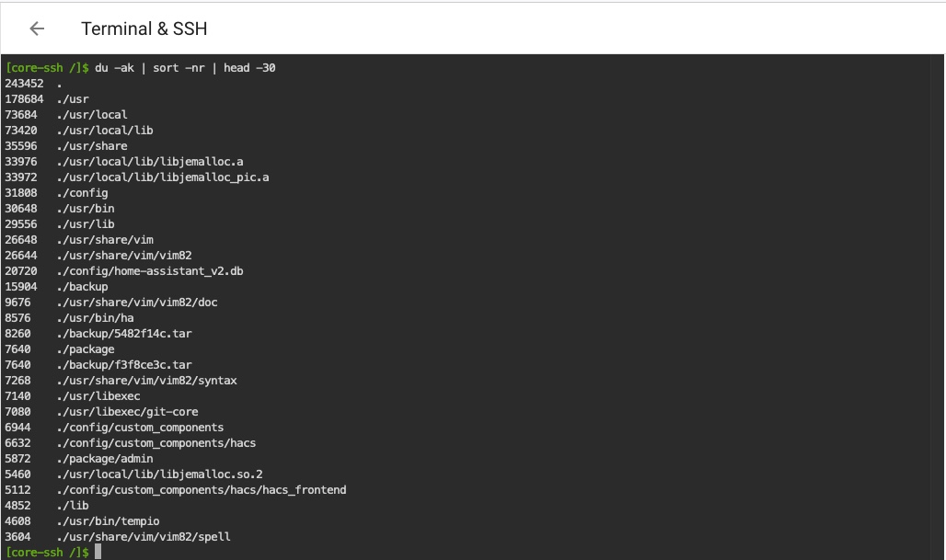
Task: Click the ./package/admin directory line
Action: [107, 458]
